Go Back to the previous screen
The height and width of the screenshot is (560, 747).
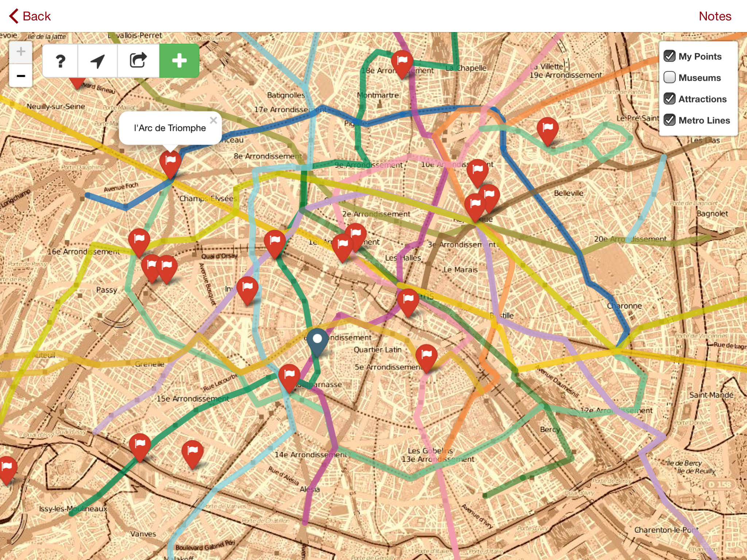click(x=30, y=16)
